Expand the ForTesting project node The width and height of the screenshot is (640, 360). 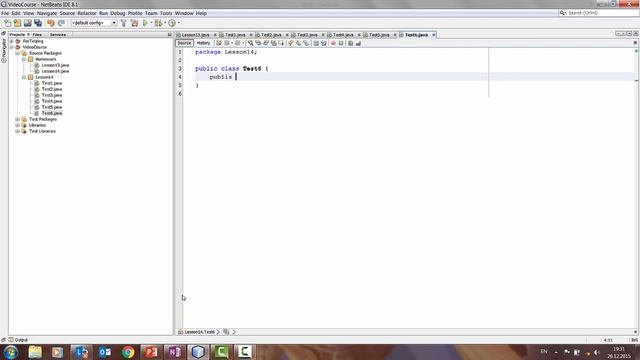[11, 41]
